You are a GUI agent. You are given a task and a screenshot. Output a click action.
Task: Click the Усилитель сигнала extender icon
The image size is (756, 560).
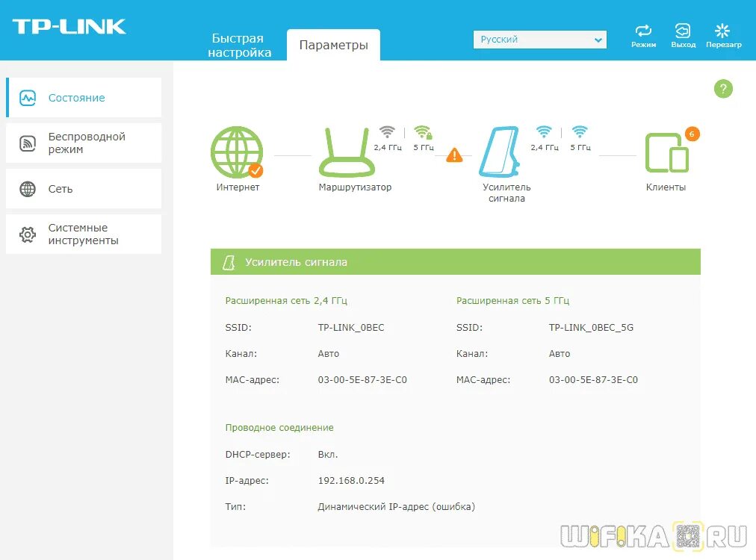[500, 152]
